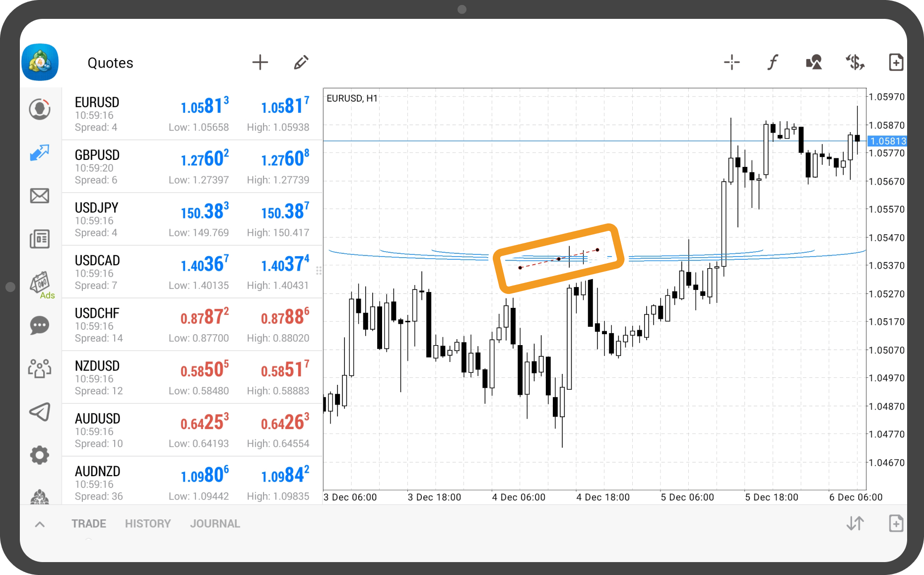The width and height of the screenshot is (924, 575).
Task: Open the symbol selection dollar icon
Action: coord(855,63)
